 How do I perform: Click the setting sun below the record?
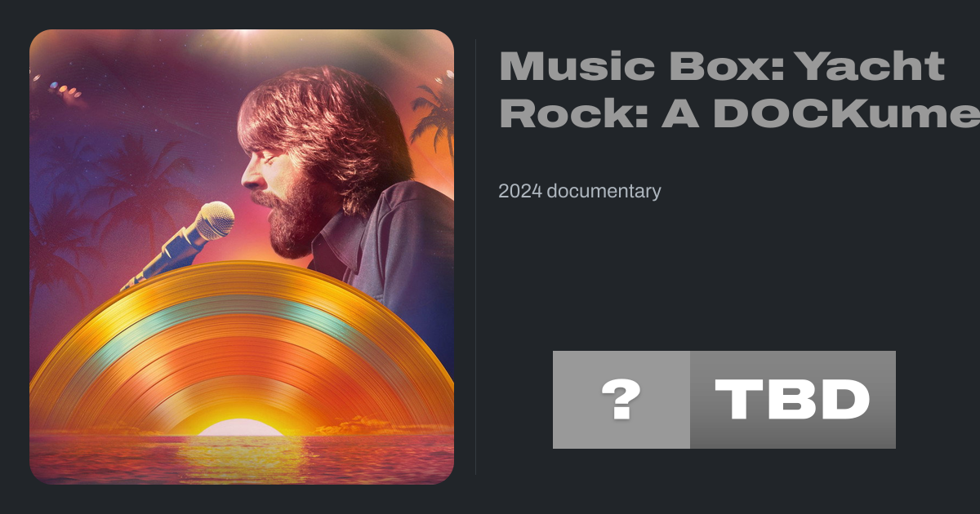[242, 428]
